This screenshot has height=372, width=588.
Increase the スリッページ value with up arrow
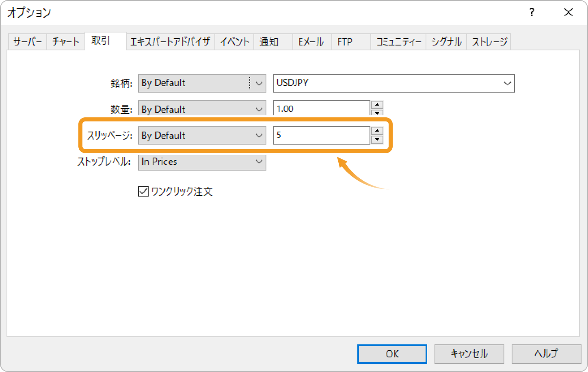[377, 131]
